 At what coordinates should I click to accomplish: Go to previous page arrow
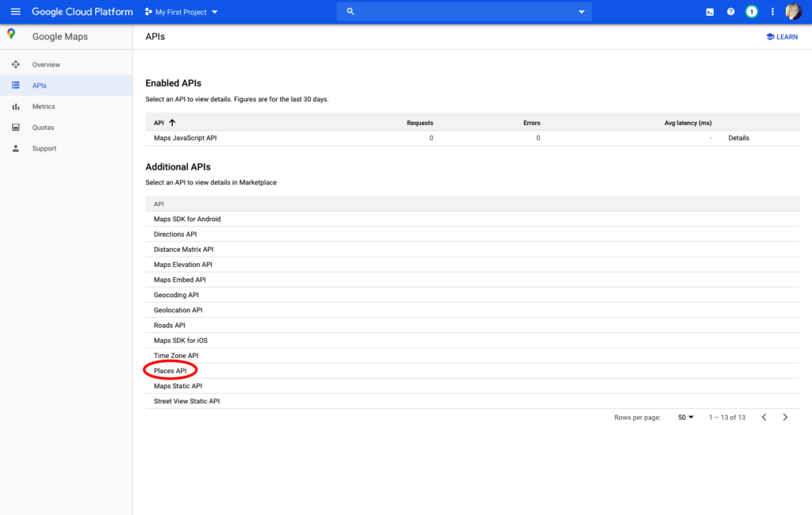coord(764,418)
